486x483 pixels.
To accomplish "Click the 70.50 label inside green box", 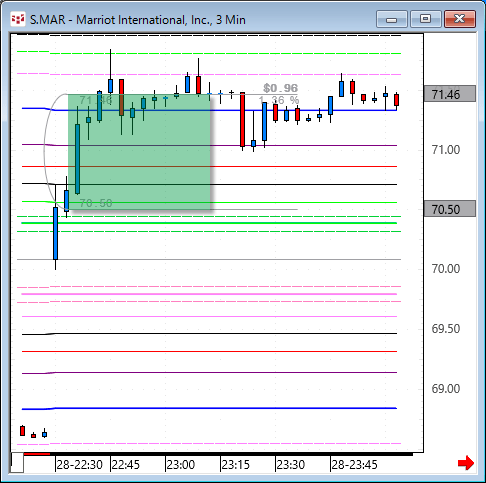I will [x=96, y=203].
